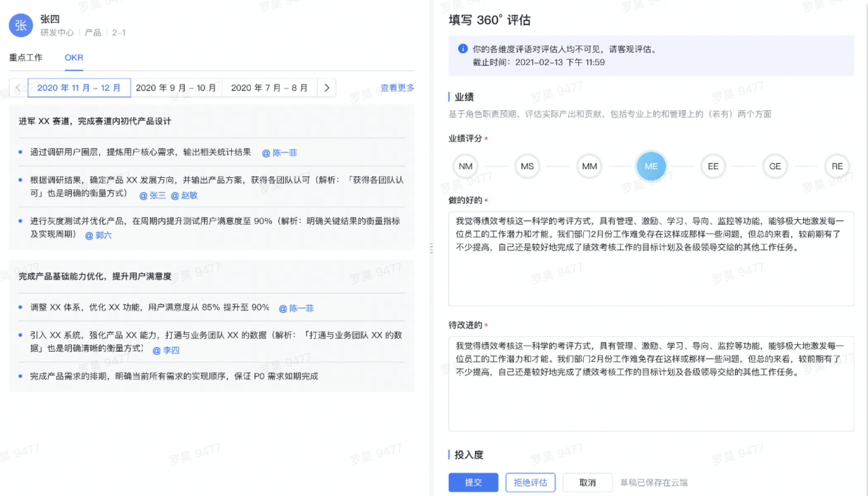Click the 业绩 section heading
Screen dimensions: 868x496
click(464, 97)
